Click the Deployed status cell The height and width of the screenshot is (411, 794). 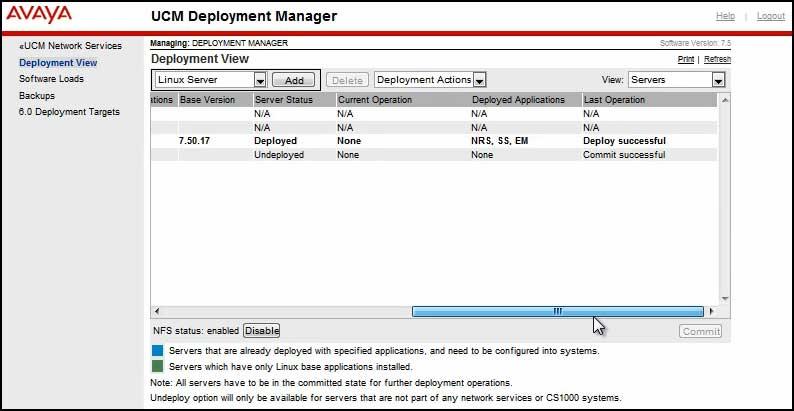point(275,141)
